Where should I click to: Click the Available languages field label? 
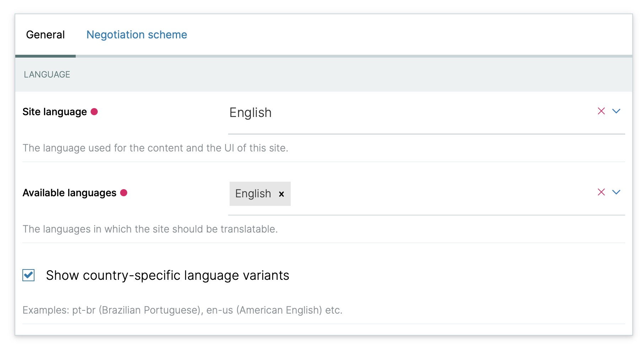[69, 193]
